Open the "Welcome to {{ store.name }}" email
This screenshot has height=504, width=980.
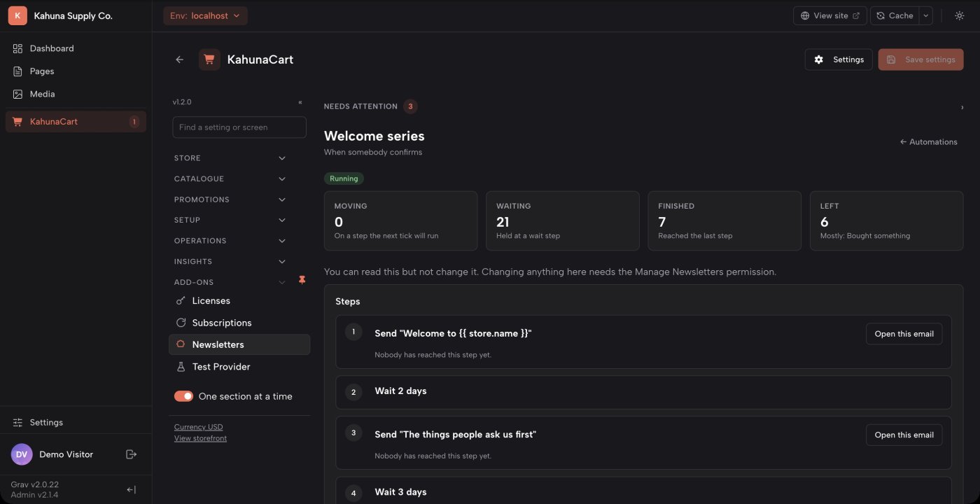pyautogui.click(x=904, y=334)
